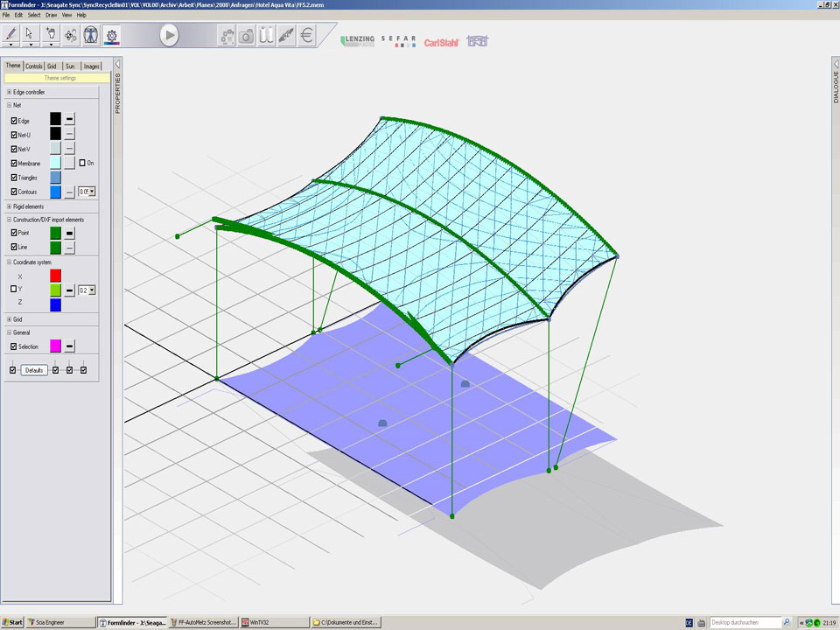
Task: Open the Draw menu
Action: [51, 15]
